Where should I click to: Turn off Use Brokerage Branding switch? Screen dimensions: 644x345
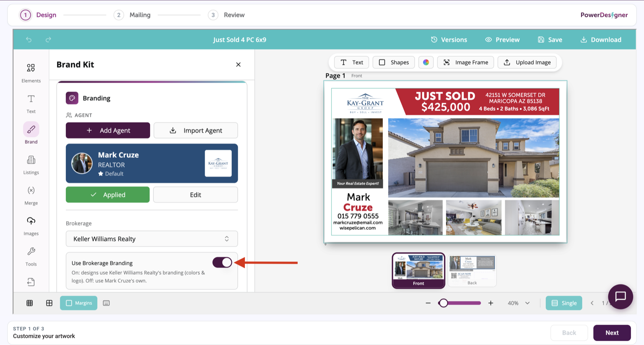pos(222,263)
